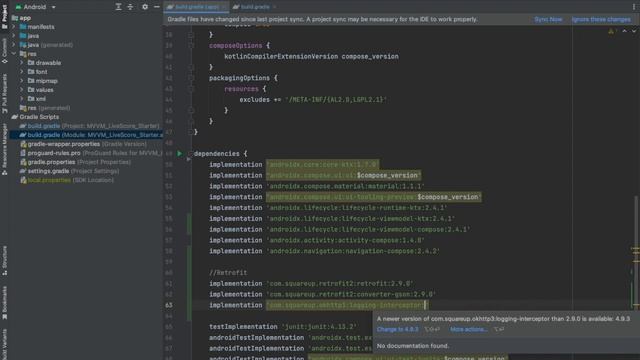Screen dimensions: 640x360
Task: Open gradle.properties file
Action: pyautogui.click(x=76, y=162)
